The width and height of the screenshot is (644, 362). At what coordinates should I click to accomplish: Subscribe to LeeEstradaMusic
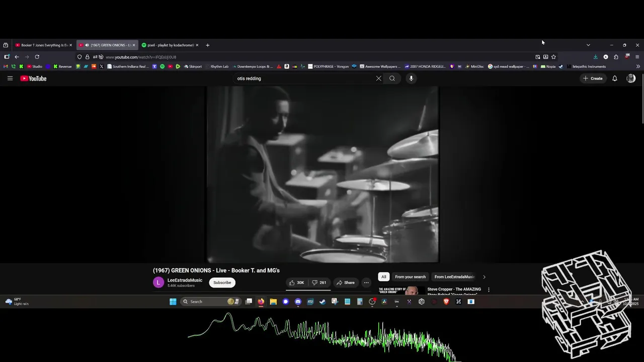click(x=222, y=283)
